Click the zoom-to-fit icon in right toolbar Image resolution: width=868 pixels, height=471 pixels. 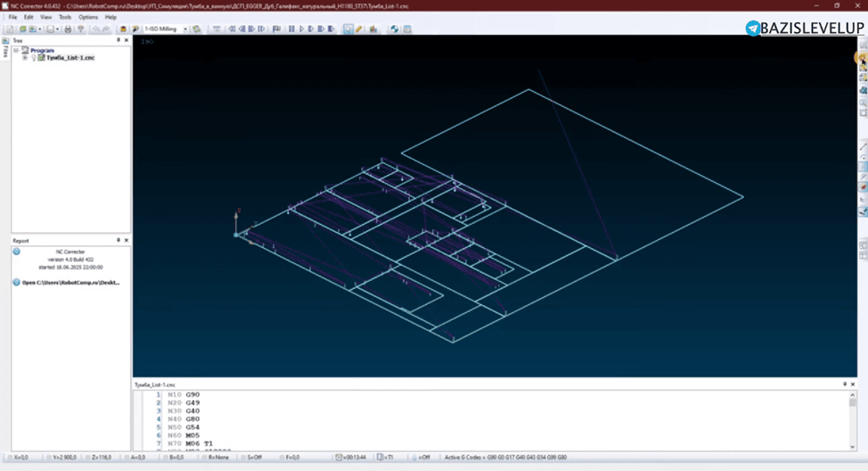(863, 113)
